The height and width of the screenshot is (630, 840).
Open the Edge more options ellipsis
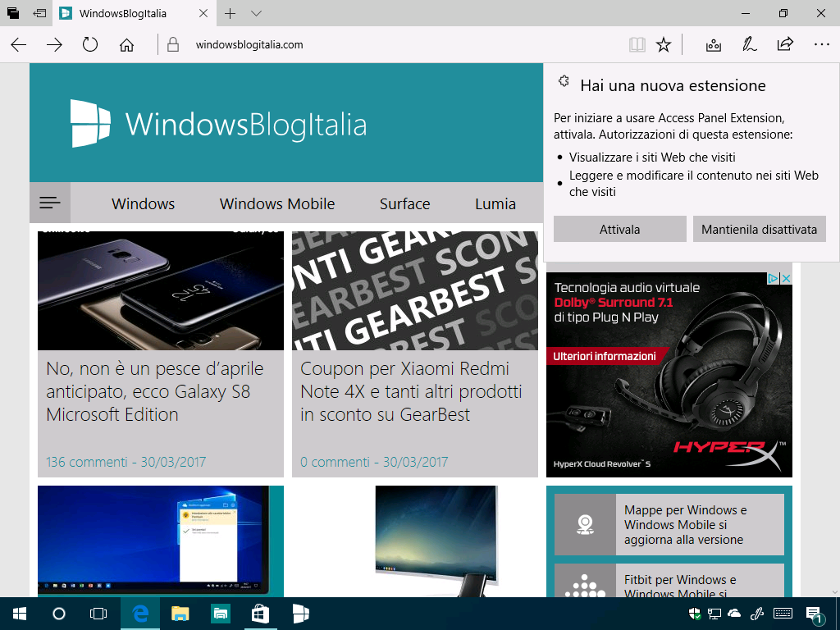(821, 44)
